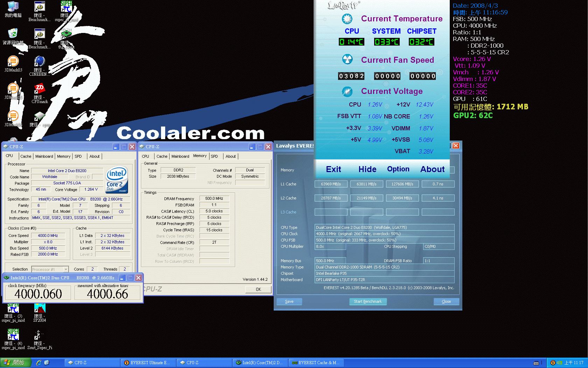Image resolution: width=588 pixels, height=368 pixels.
Task: Open the Mainboard tab in the processor CPU-Z window
Action: (x=44, y=156)
